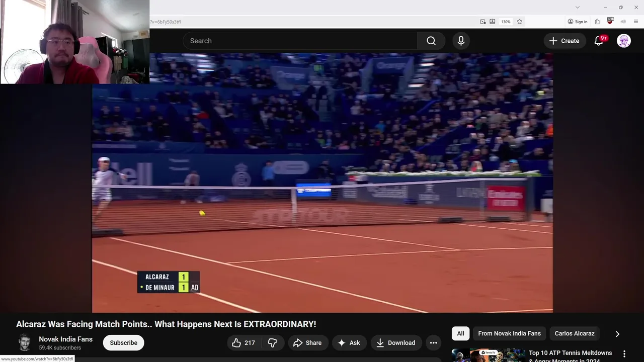
Task: Like the video (217 likes)
Action: coord(244,343)
